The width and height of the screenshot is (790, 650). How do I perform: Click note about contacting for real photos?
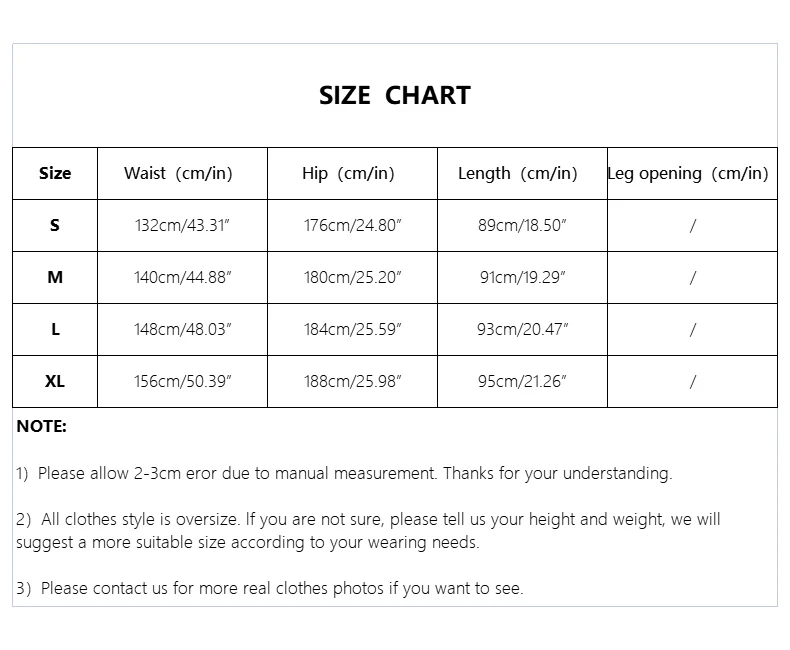point(269,588)
